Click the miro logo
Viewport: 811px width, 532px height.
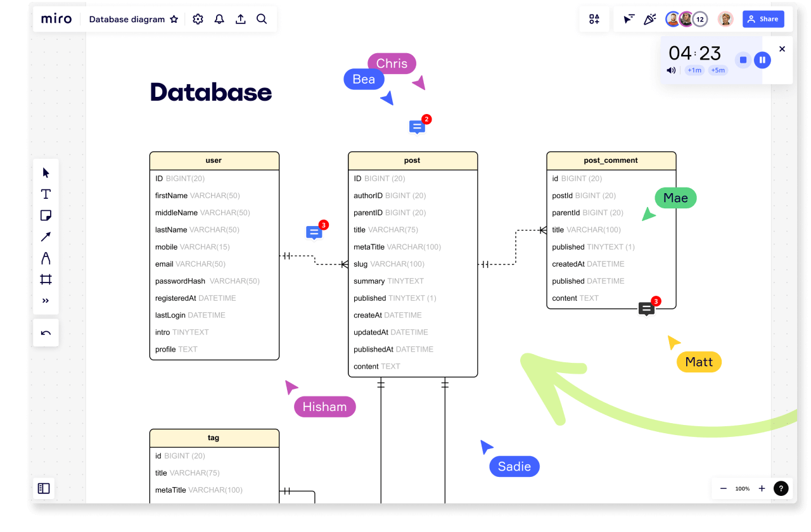pos(56,19)
